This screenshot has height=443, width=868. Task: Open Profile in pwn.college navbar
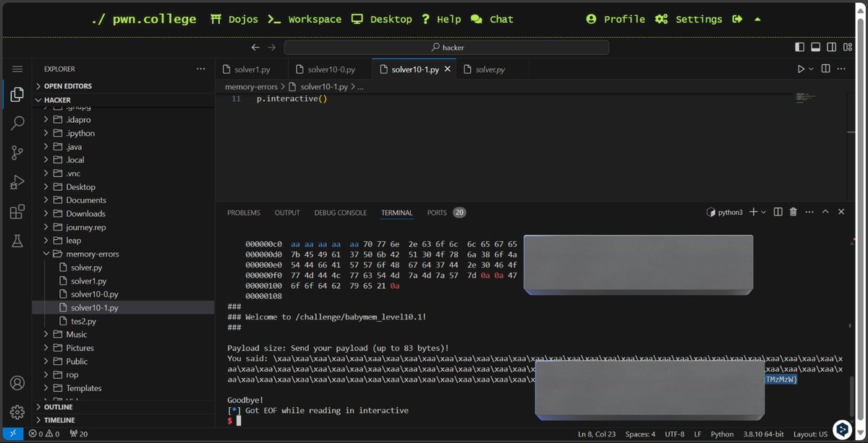click(616, 19)
